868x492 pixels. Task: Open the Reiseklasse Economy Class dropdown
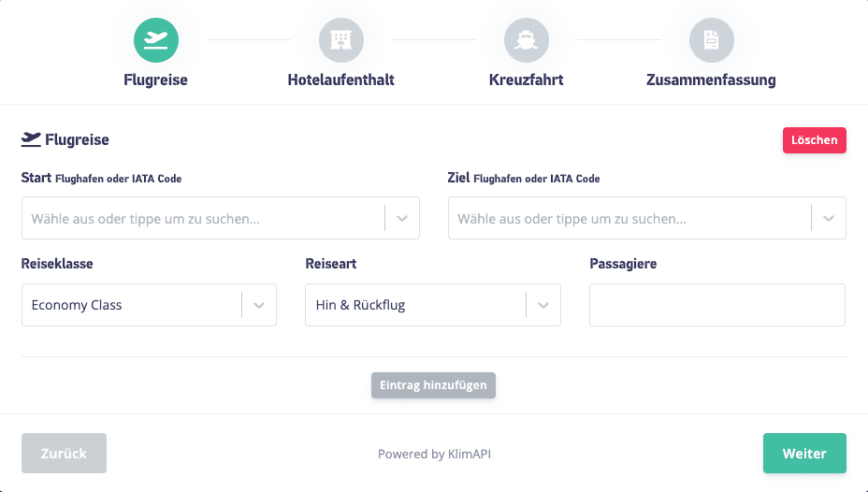(149, 305)
